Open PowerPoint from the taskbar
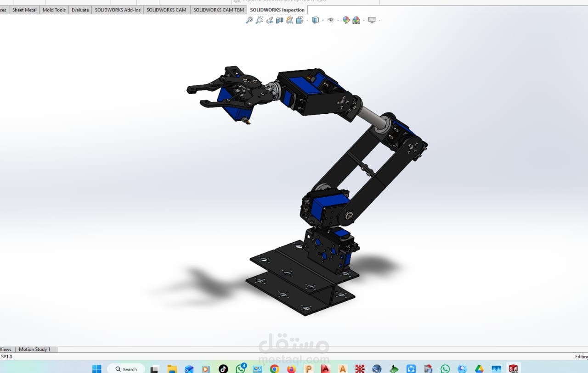Image resolution: width=588 pixels, height=373 pixels. coord(308,369)
